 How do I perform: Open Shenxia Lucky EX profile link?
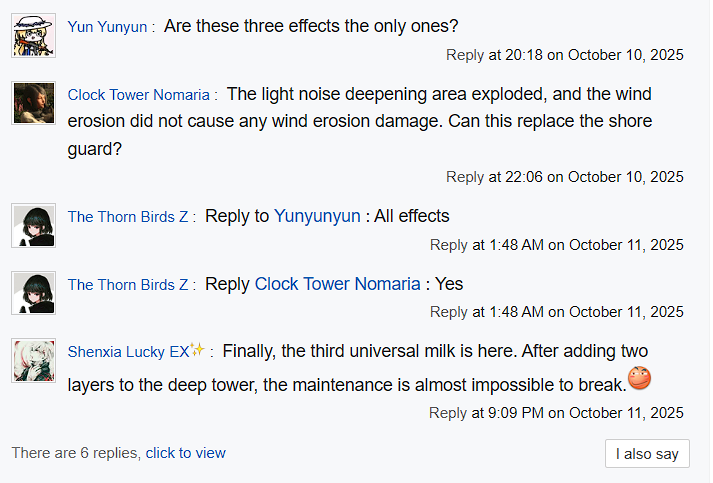coord(128,352)
